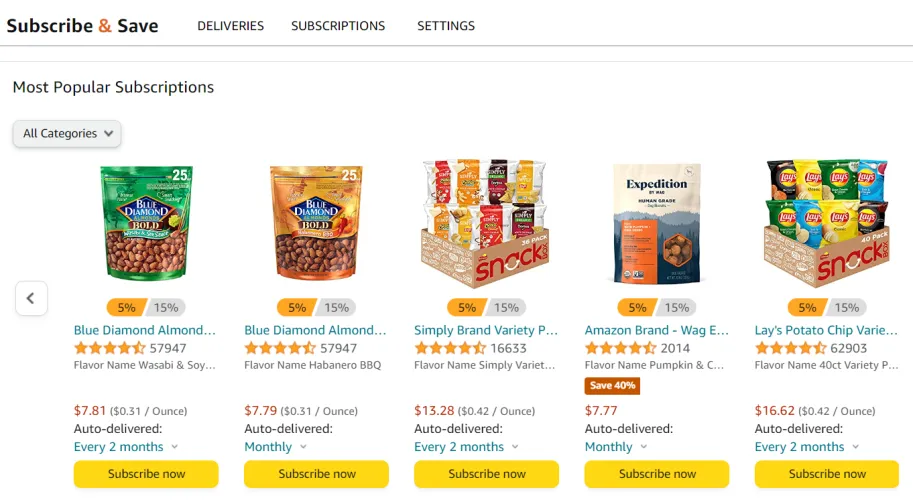Open star rating for Wasabi almonds
913x500 pixels.
pyautogui.click(x=109, y=348)
